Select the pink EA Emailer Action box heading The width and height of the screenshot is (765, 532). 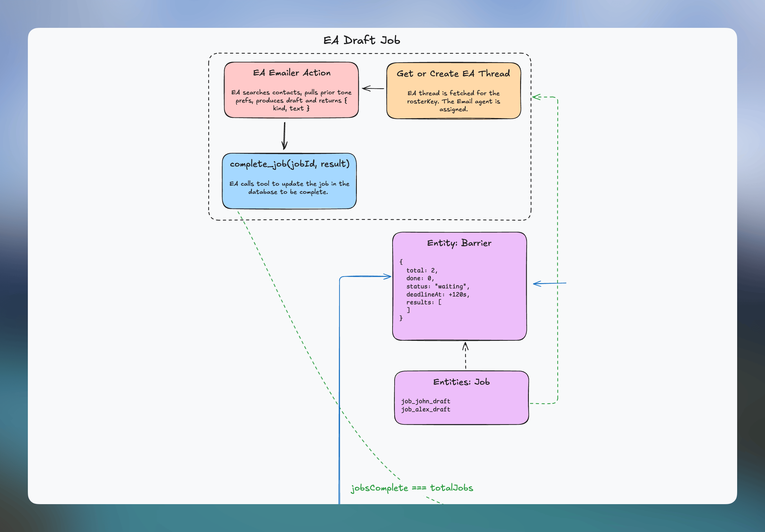click(292, 73)
